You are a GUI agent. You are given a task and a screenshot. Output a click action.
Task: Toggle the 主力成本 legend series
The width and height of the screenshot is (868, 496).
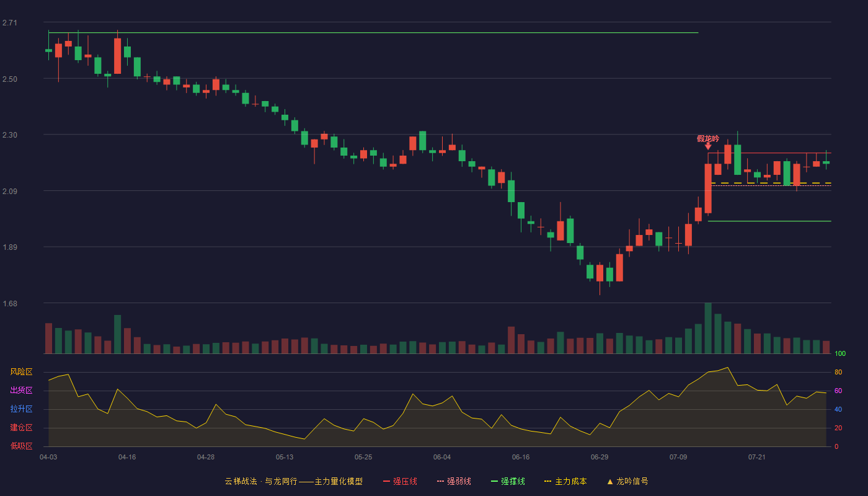tap(565, 481)
